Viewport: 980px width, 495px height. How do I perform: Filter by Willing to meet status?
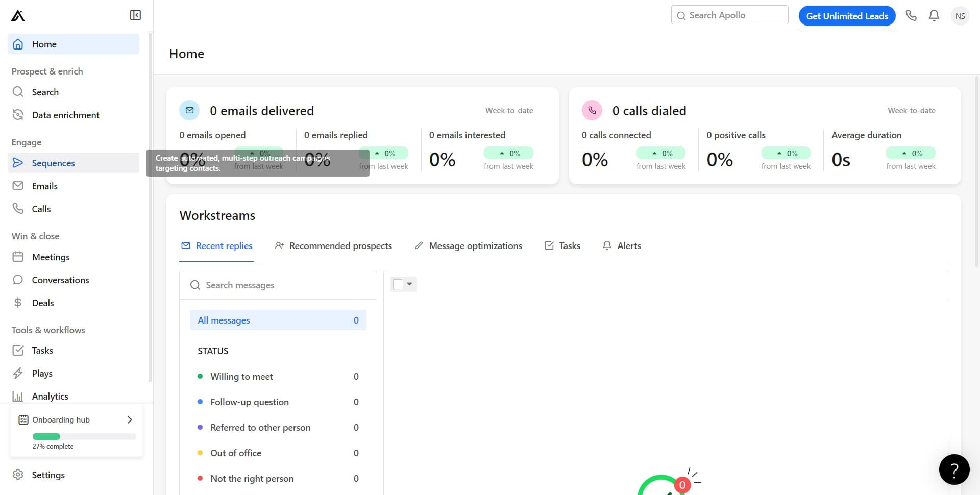(241, 377)
